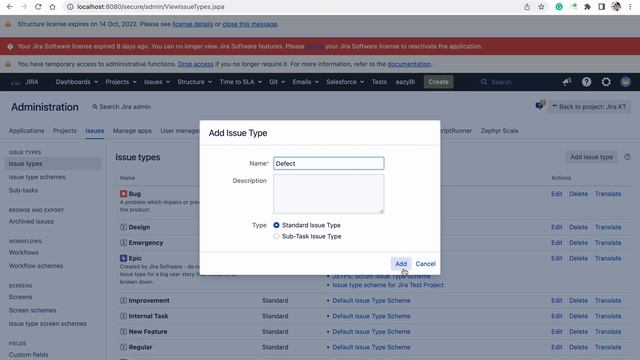Click the green Grammarly extension icon

tap(559, 7)
